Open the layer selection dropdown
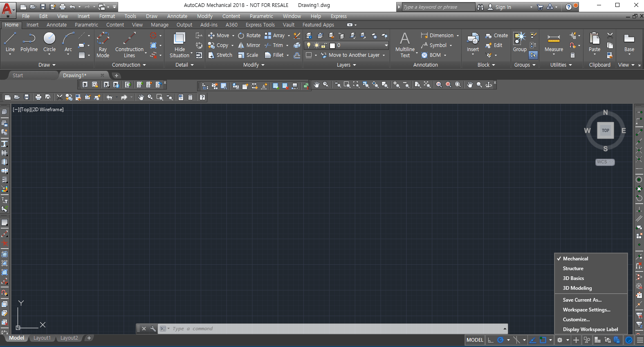Screen dimensions: 644x347 click(x=386, y=45)
